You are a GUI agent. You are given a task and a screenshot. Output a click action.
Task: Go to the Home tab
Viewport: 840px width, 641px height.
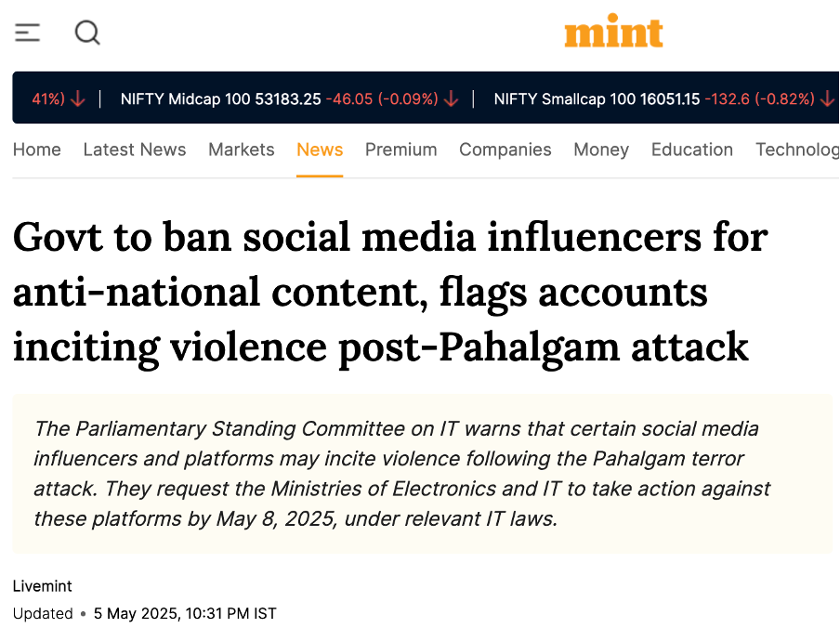(x=37, y=150)
